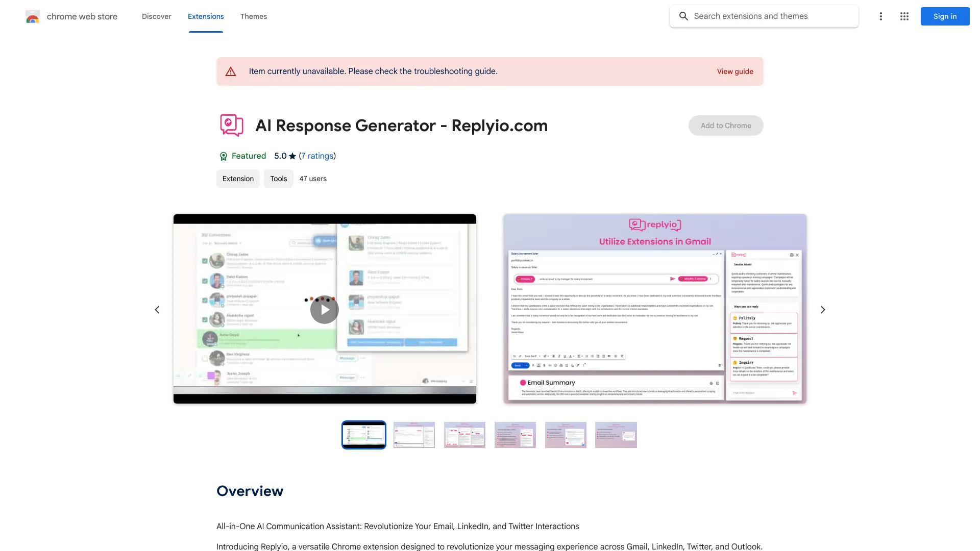Click the warning/alert triangle icon

click(x=231, y=71)
